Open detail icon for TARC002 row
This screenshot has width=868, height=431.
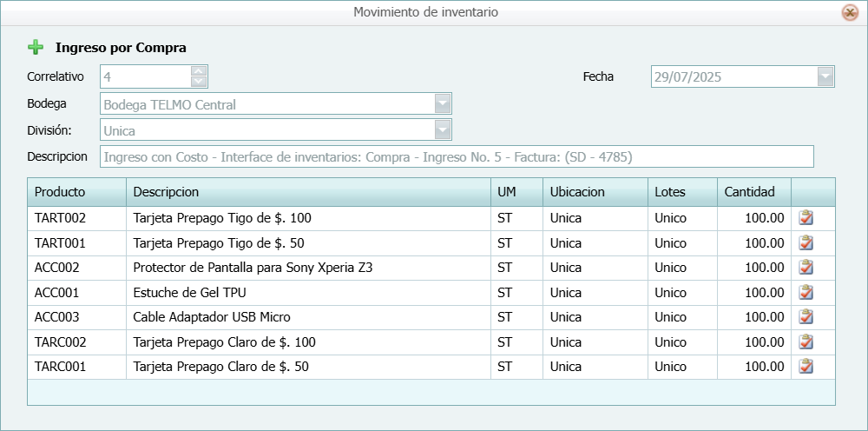pos(806,341)
